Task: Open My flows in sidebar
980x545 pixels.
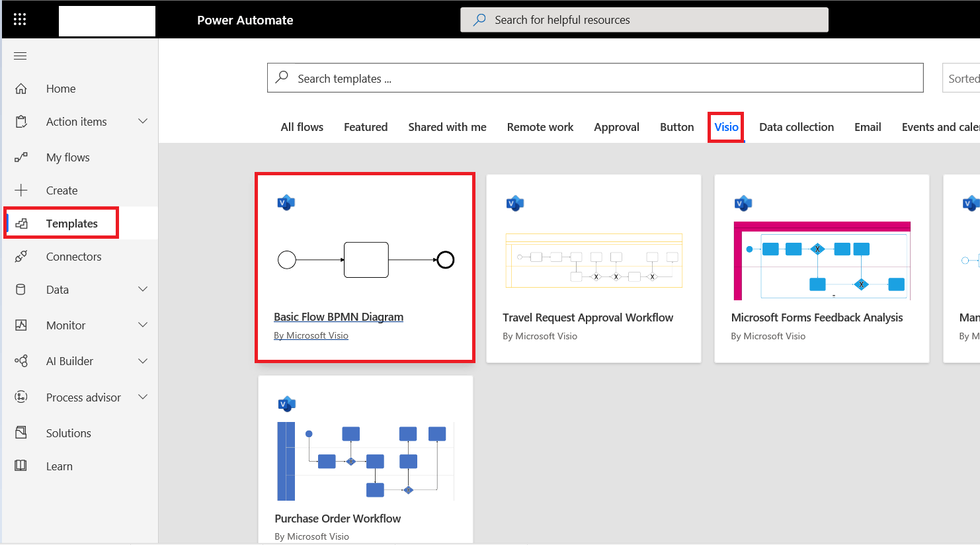Action: coord(68,157)
